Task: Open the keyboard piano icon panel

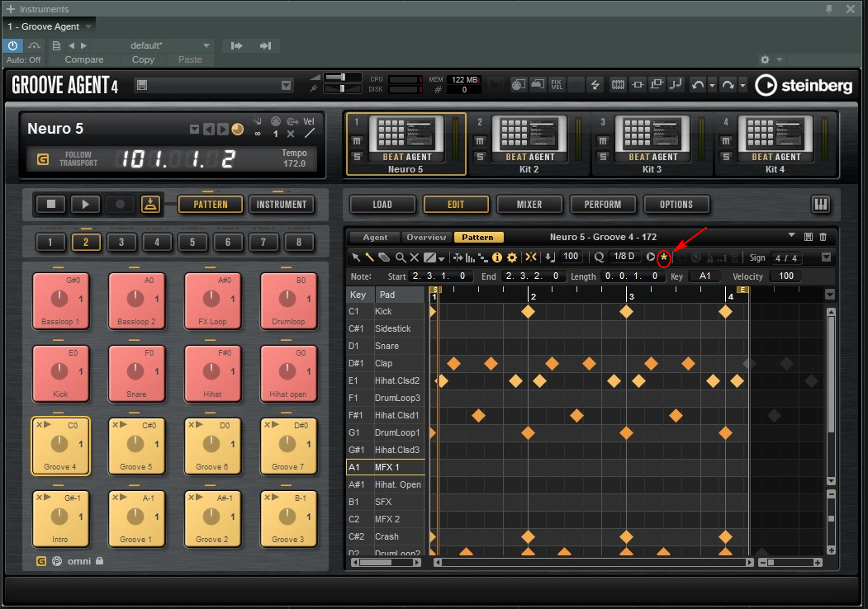Action: (x=820, y=204)
